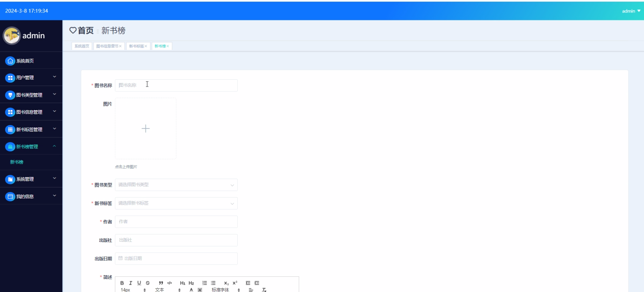Open the 文本 header style dropdown
The width and height of the screenshot is (644, 292).
pyautogui.click(x=168, y=290)
